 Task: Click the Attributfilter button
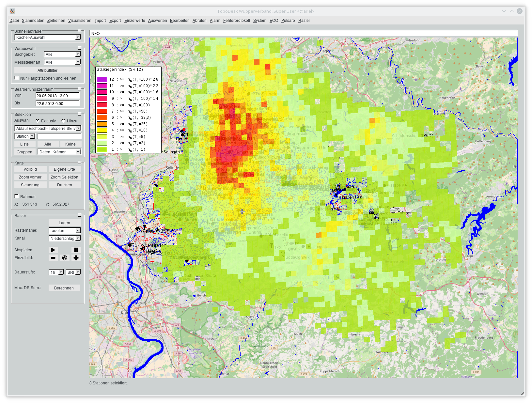pos(48,70)
